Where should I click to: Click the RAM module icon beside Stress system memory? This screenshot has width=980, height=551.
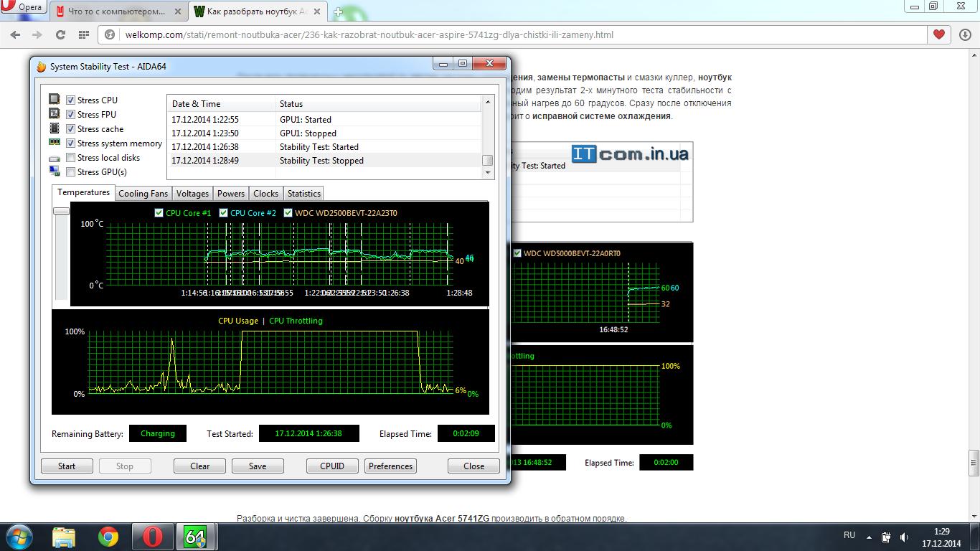[x=55, y=143]
